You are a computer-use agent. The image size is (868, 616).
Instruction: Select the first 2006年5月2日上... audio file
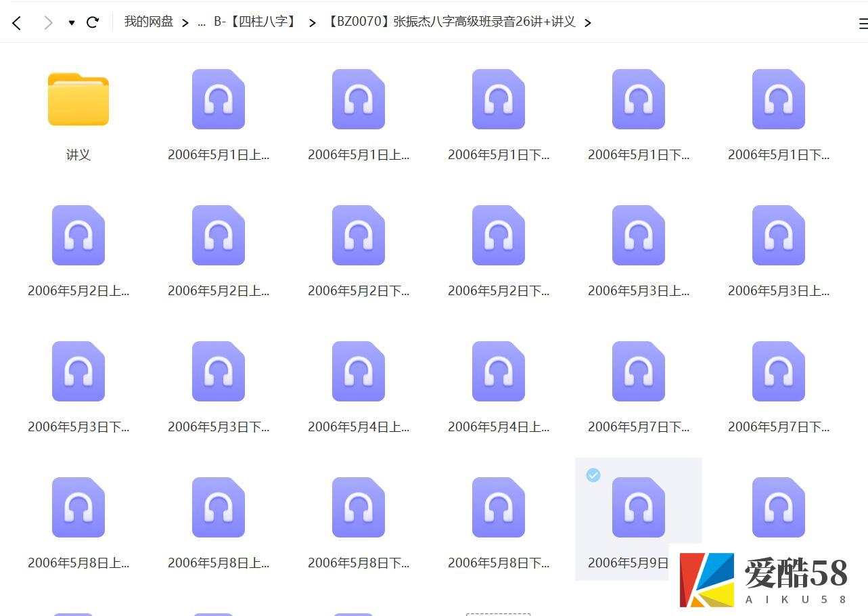click(78, 236)
